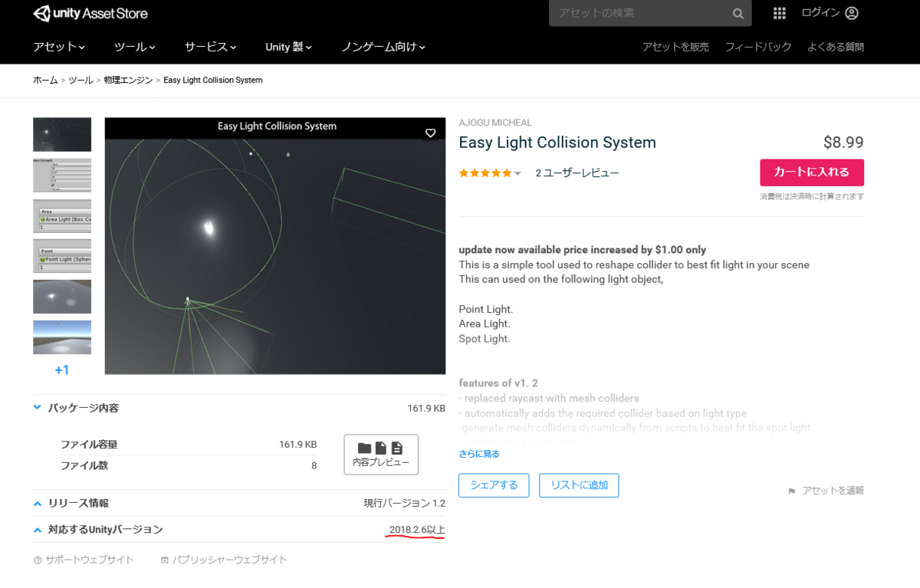Image resolution: width=920 pixels, height=588 pixels.
Task: Open the アセット menu
Action: point(59,47)
